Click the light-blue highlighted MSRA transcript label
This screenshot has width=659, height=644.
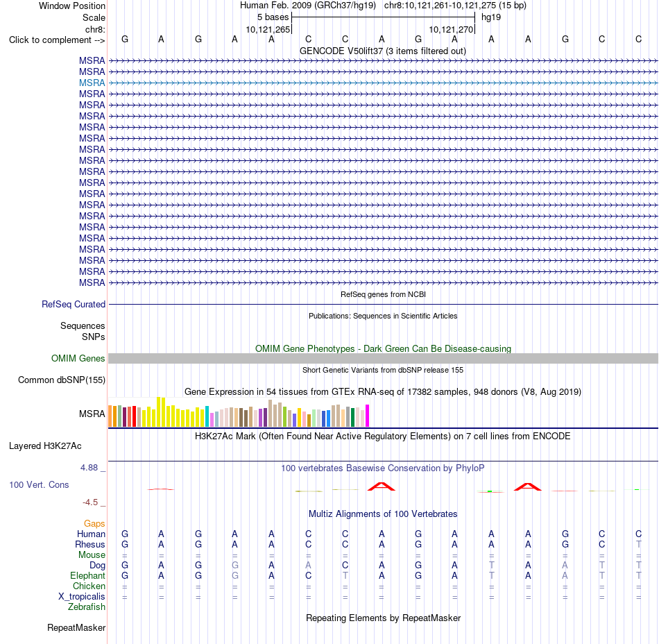92,83
